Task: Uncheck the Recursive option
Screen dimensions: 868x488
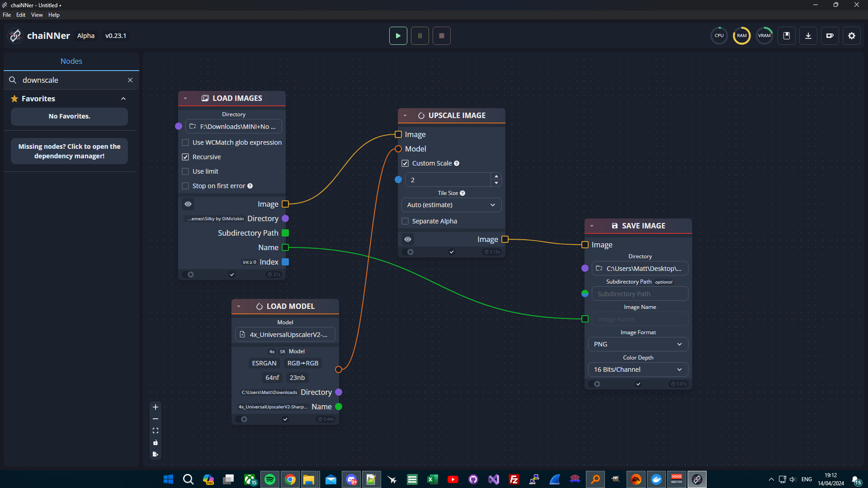Action: point(185,157)
